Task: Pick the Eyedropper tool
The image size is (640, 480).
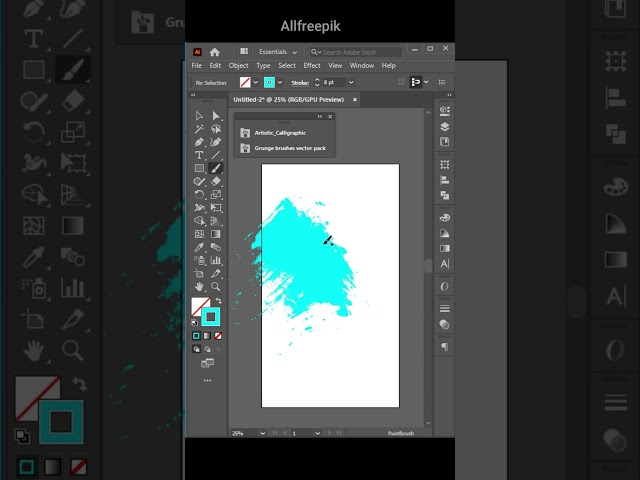Action: 199,247
